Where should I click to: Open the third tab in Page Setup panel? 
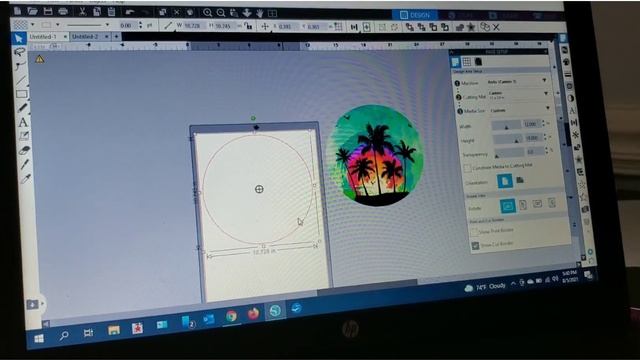pyautogui.click(x=478, y=62)
